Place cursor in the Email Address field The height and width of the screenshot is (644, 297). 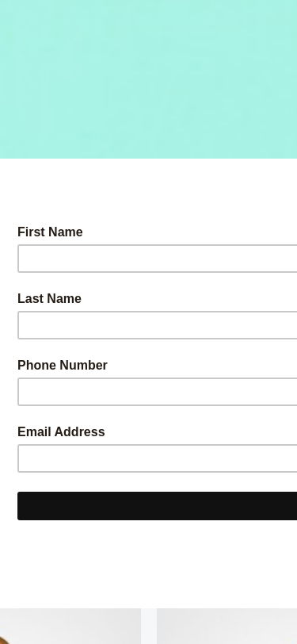click(157, 458)
